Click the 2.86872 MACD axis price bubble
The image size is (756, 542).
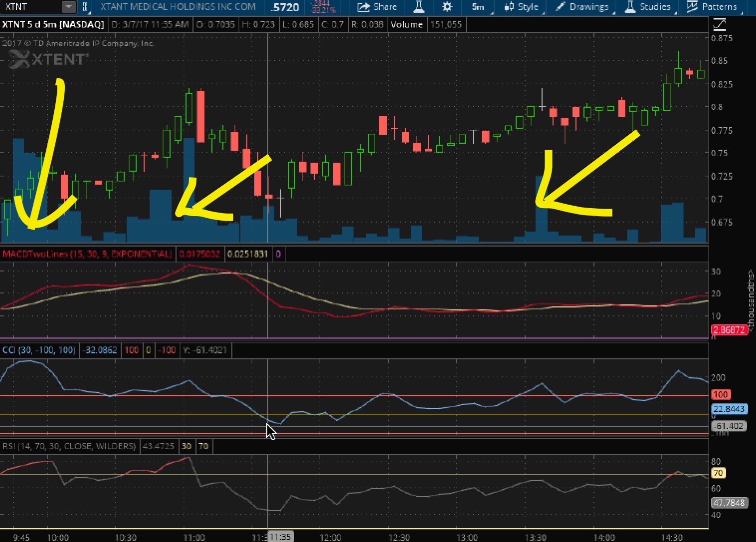(729, 330)
